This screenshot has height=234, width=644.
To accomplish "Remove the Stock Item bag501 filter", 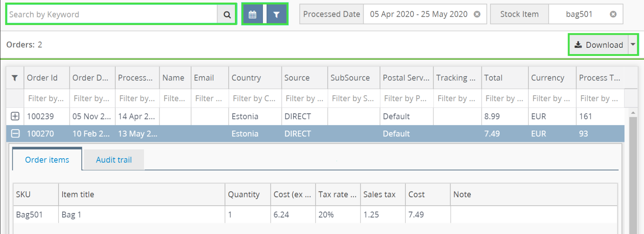I will pos(613,14).
